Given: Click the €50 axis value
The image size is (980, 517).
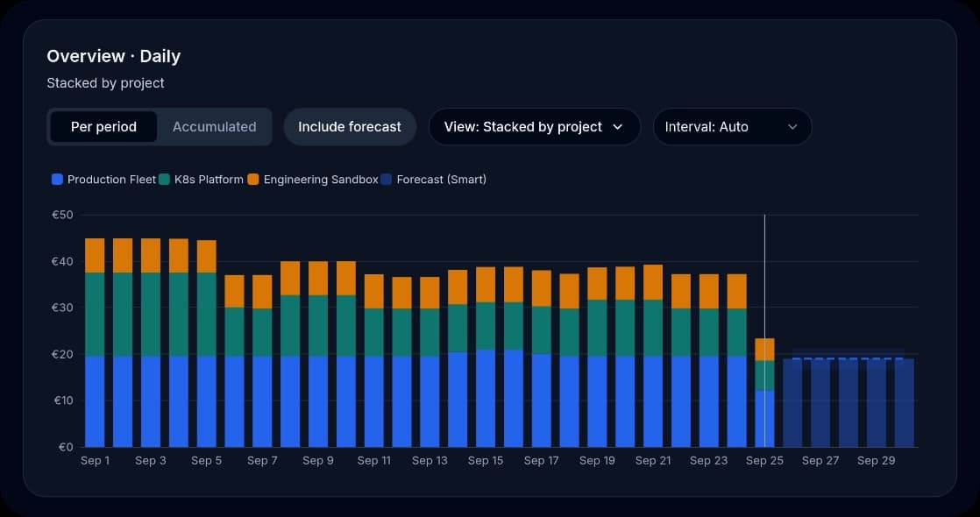Looking at the screenshot, I should 62,215.
